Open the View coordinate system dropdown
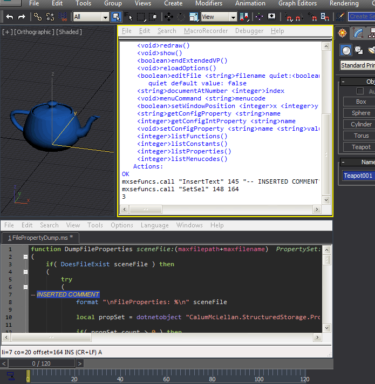 219,17
